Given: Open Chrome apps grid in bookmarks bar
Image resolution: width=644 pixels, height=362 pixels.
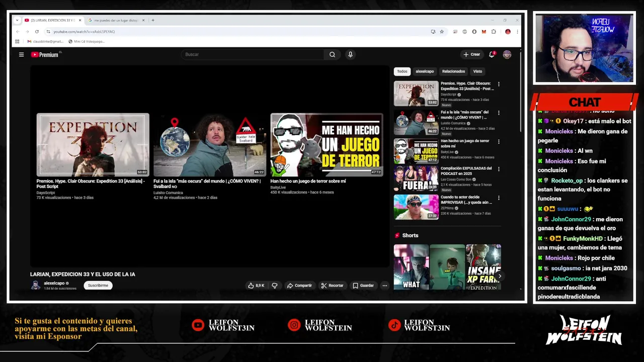Looking at the screenshot, I should coord(17,41).
